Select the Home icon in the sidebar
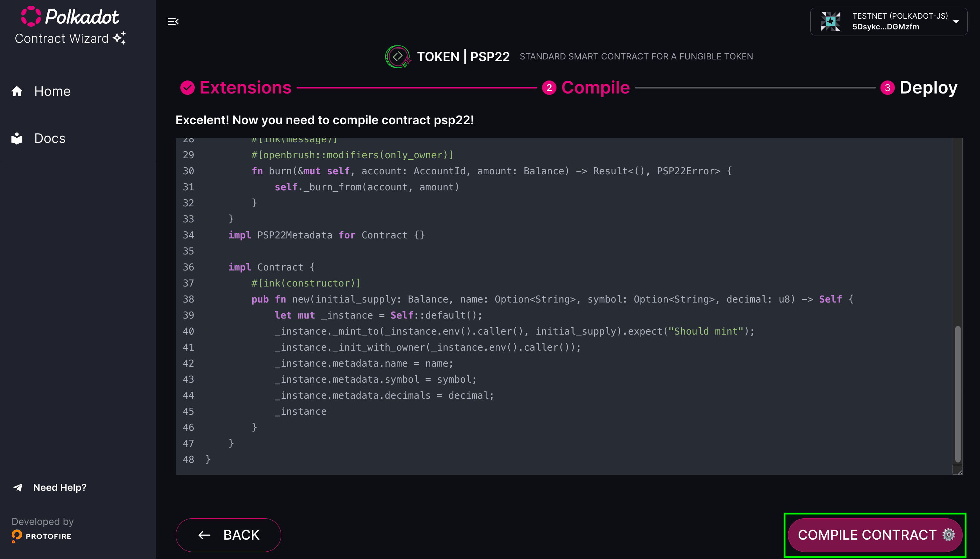The width and height of the screenshot is (980, 559). pyautogui.click(x=17, y=91)
